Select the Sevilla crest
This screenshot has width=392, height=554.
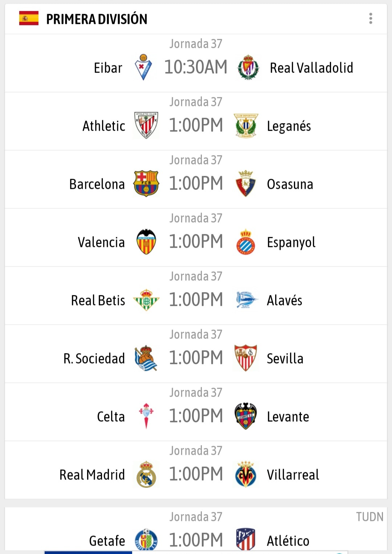(246, 358)
